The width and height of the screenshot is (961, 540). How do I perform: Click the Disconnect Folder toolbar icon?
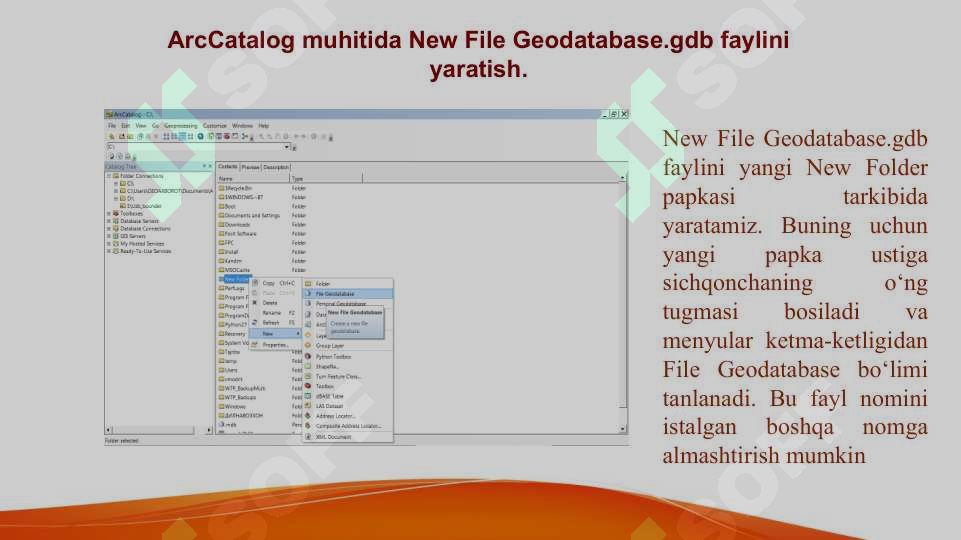(x=130, y=137)
